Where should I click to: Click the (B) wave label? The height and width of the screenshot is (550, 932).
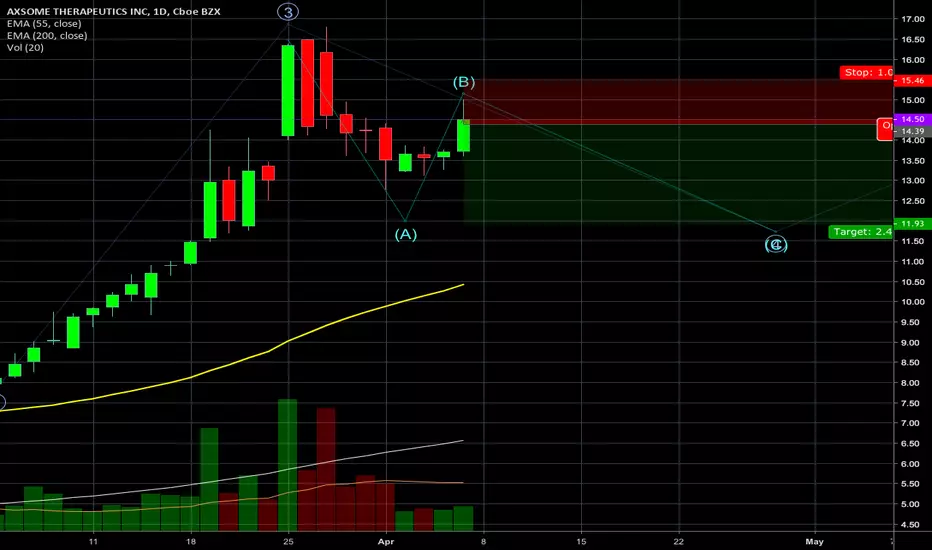tap(464, 81)
